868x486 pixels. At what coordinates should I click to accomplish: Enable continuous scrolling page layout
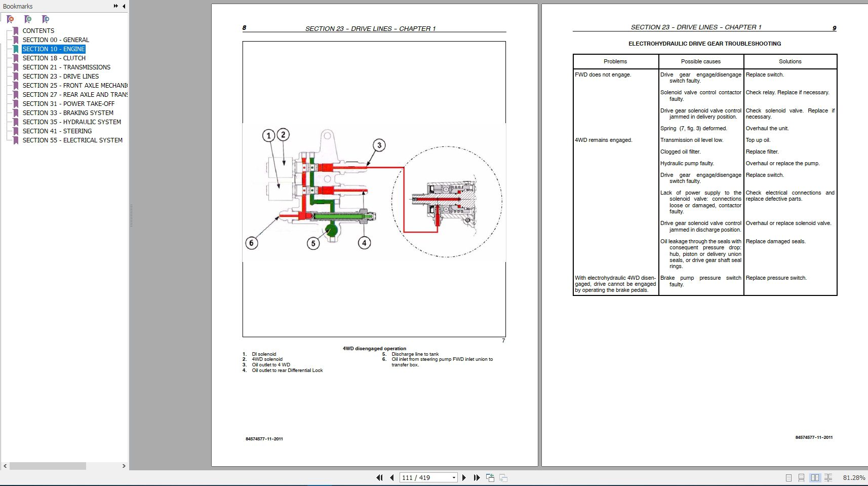[801, 477]
